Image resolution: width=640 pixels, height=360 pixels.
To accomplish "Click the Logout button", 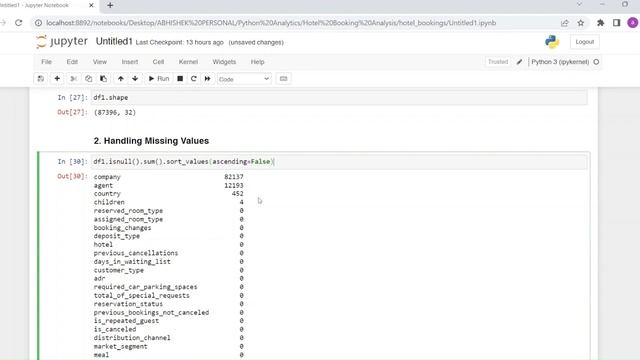I will (x=584, y=42).
